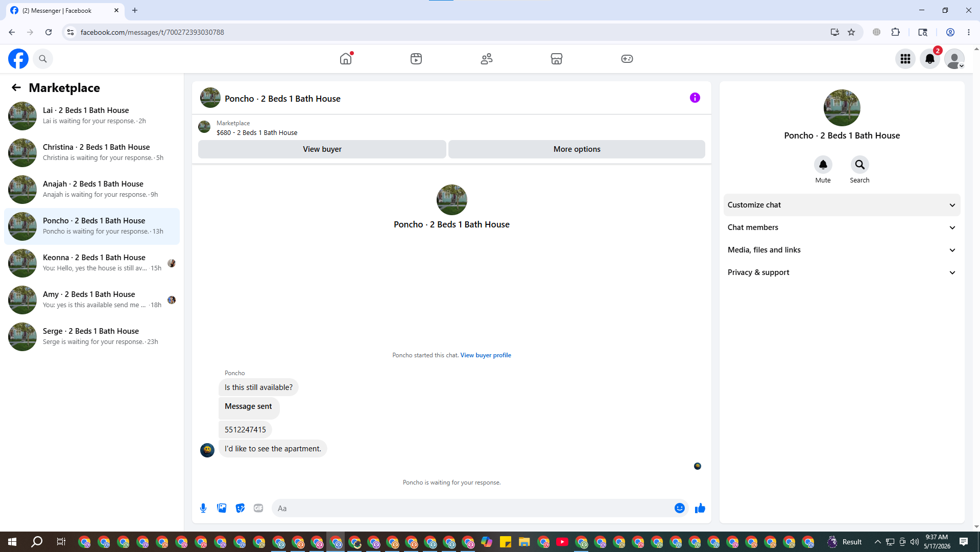This screenshot has width=980, height=552.
Task: Open Keonna's chat conversation
Action: coord(92,263)
